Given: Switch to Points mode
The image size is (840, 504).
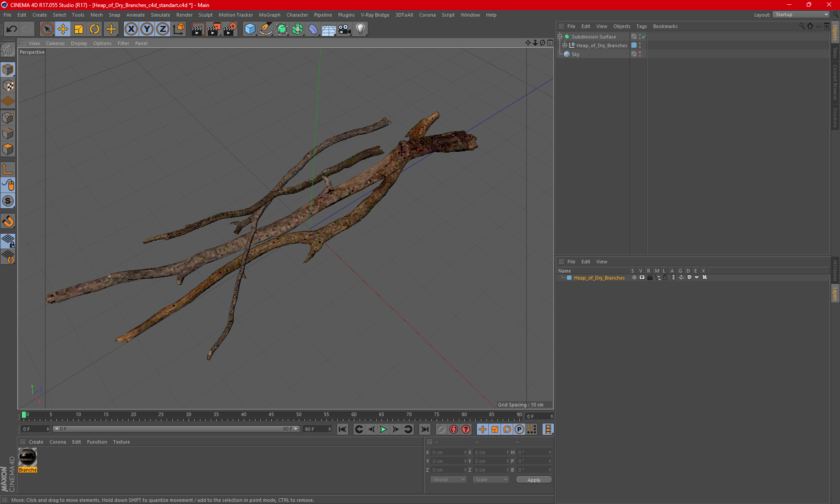Looking at the screenshot, I should [8, 118].
